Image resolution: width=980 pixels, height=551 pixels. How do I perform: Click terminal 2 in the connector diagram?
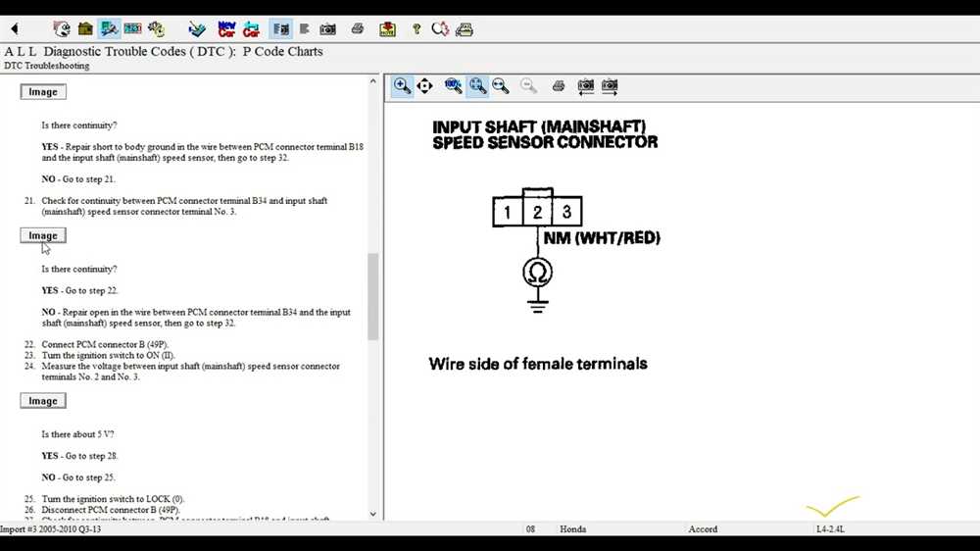pos(537,212)
